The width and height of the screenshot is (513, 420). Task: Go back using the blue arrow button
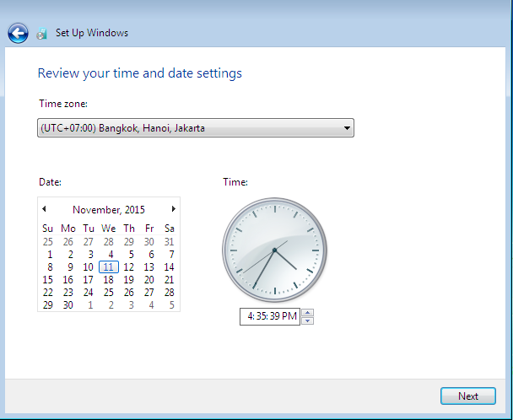[18, 33]
